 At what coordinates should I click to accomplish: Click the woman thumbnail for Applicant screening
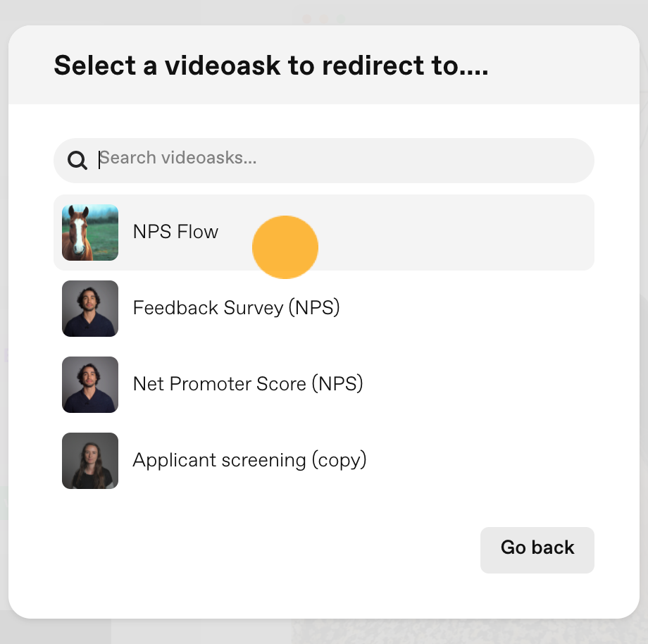tap(90, 461)
